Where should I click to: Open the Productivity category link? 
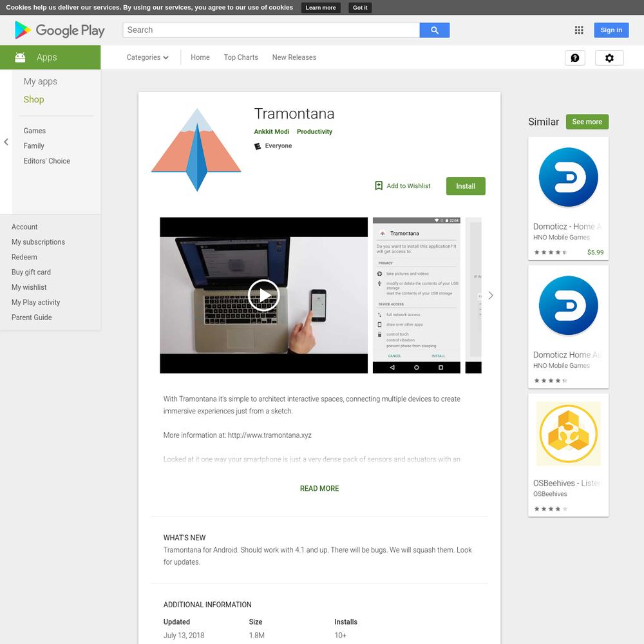315,131
